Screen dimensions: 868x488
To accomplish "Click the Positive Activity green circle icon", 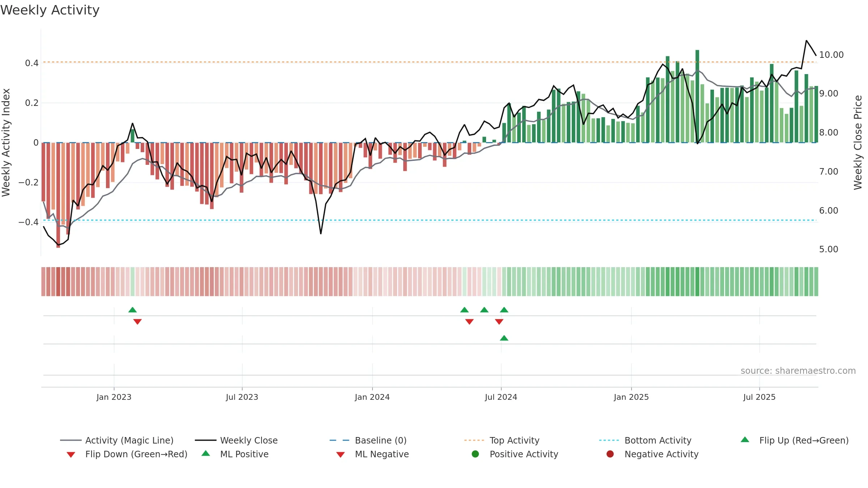I will tap(475, 454).
